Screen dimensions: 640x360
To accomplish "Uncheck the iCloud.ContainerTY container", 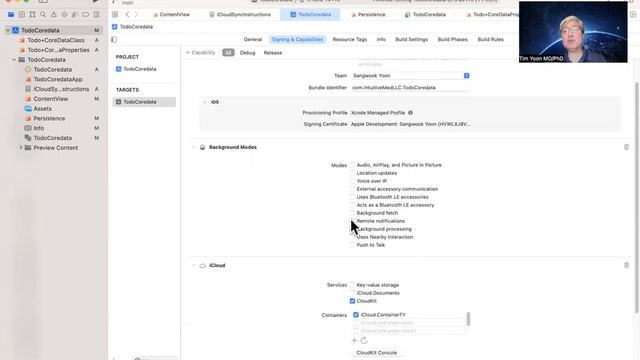I will (356, 315).
